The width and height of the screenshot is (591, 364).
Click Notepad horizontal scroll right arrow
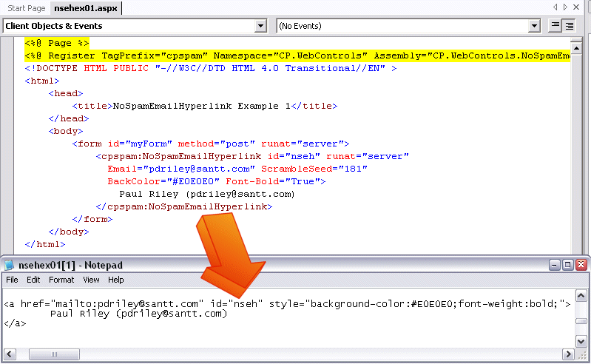pos(568,354)
